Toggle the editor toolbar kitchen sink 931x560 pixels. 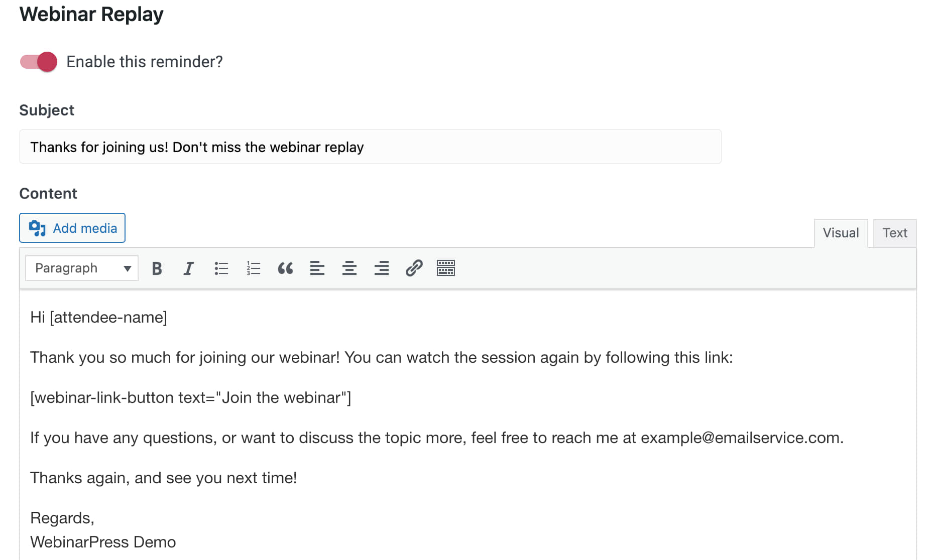coord(446,268)
